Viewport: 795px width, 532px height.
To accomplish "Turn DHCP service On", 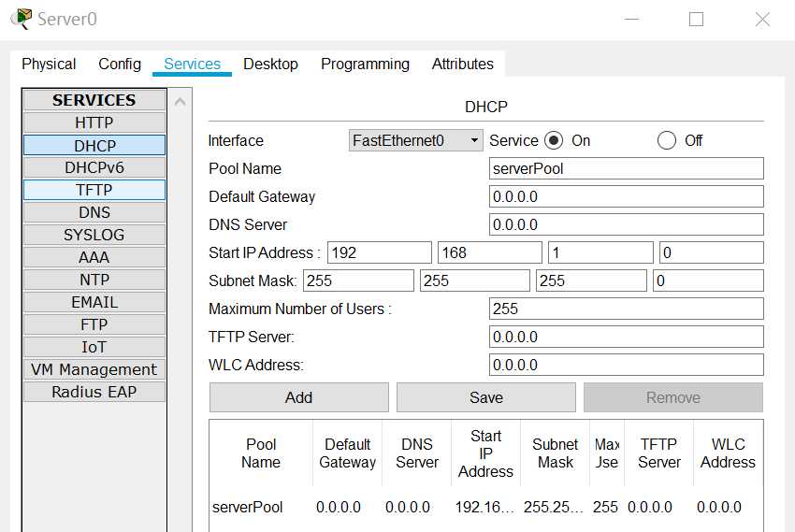I will click(x=554, y=140).
